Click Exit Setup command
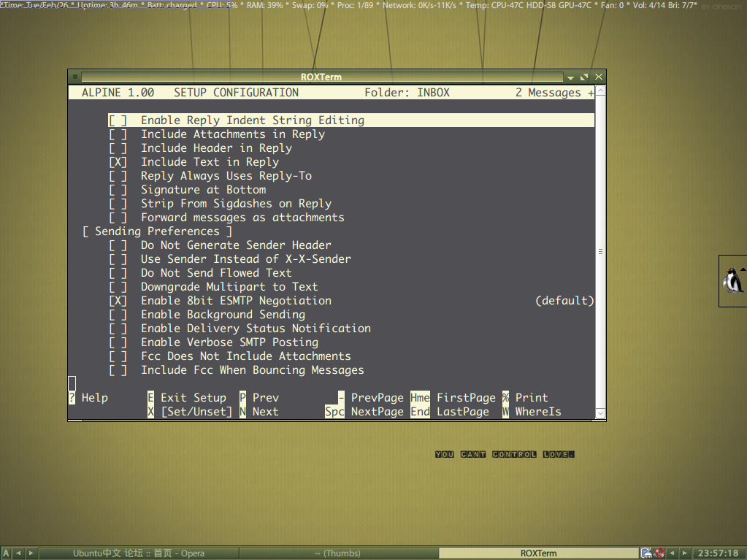Viewport: 747px width, 560px height. point(187,398)
